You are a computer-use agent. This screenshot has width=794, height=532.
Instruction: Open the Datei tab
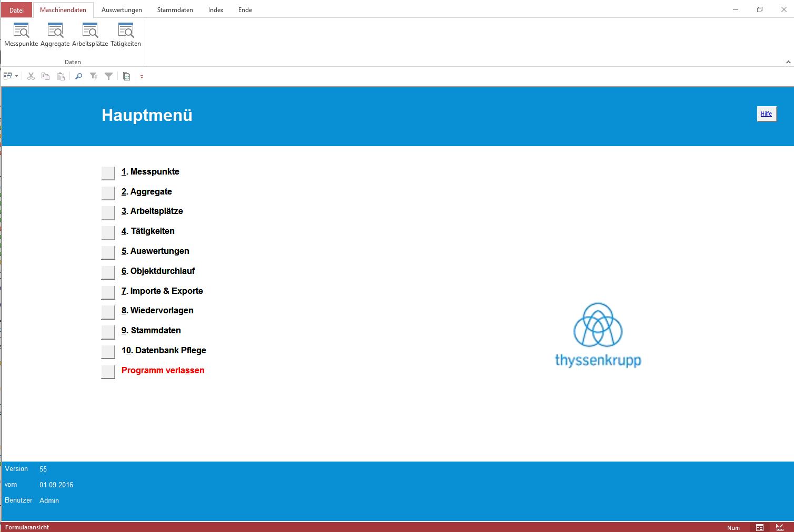(16, 10)
